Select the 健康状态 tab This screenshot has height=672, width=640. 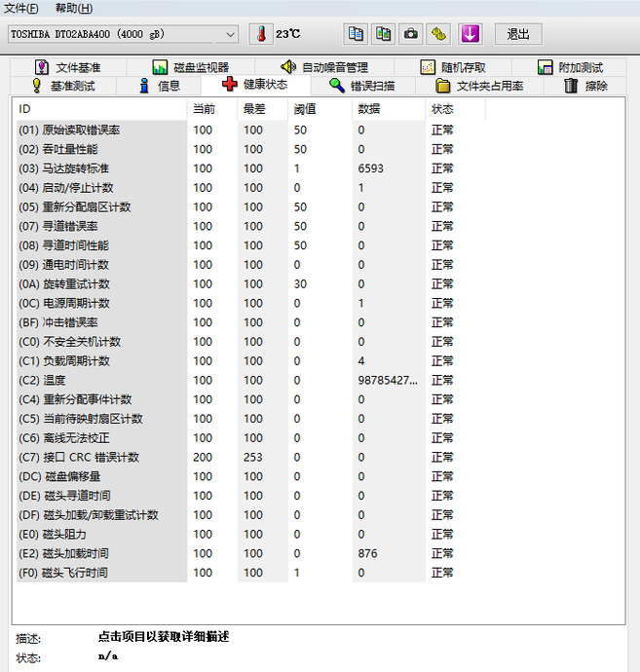coord(255,85)
